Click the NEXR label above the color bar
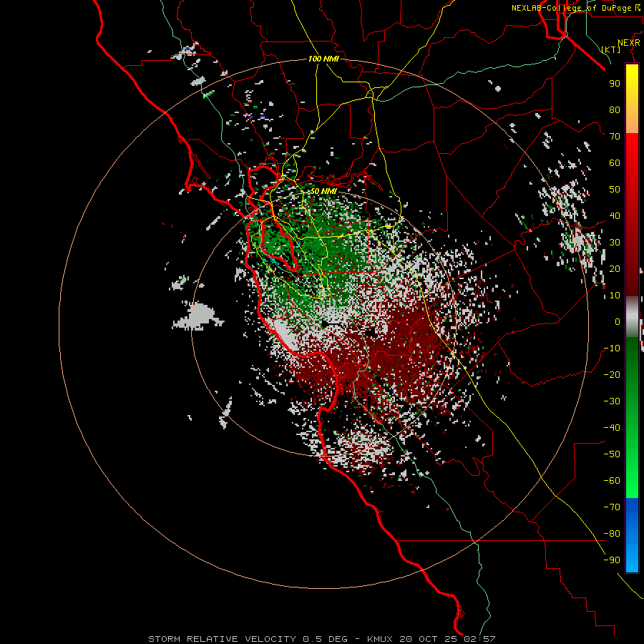This screenshot has width=644, height=644. [x=629, y=43]
